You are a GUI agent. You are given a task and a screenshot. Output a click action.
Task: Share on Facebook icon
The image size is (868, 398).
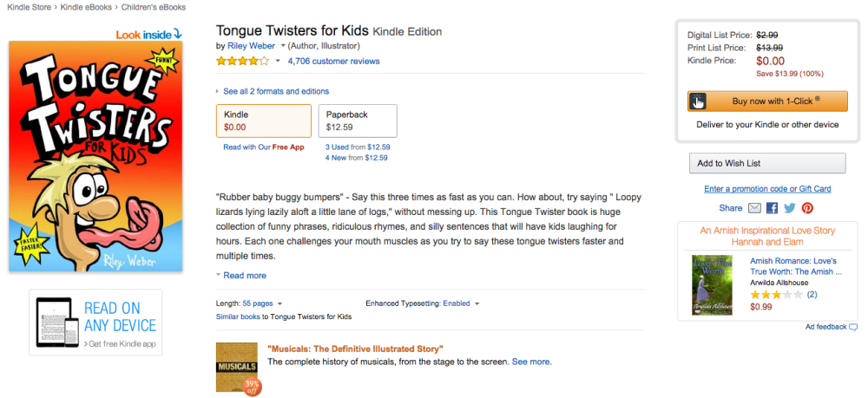[772, 208]
